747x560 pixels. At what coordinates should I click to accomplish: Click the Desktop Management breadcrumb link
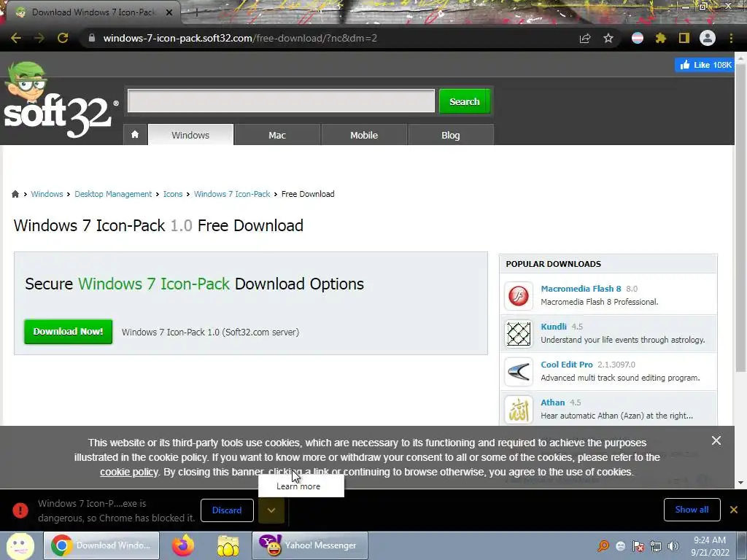113,194
